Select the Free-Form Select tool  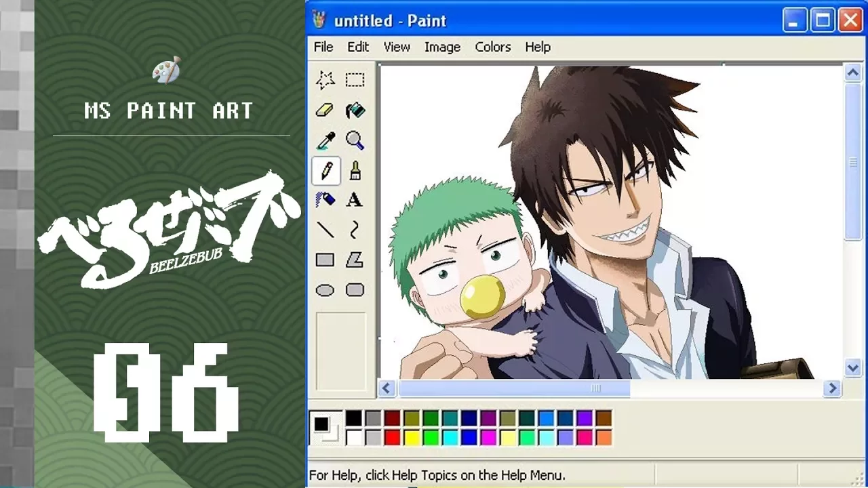pos(325,81)
